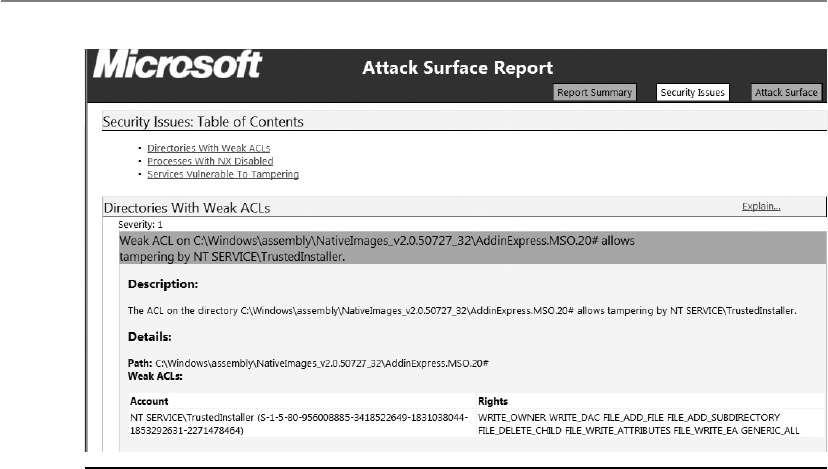Open the Report Summary tab

[595, 92]
